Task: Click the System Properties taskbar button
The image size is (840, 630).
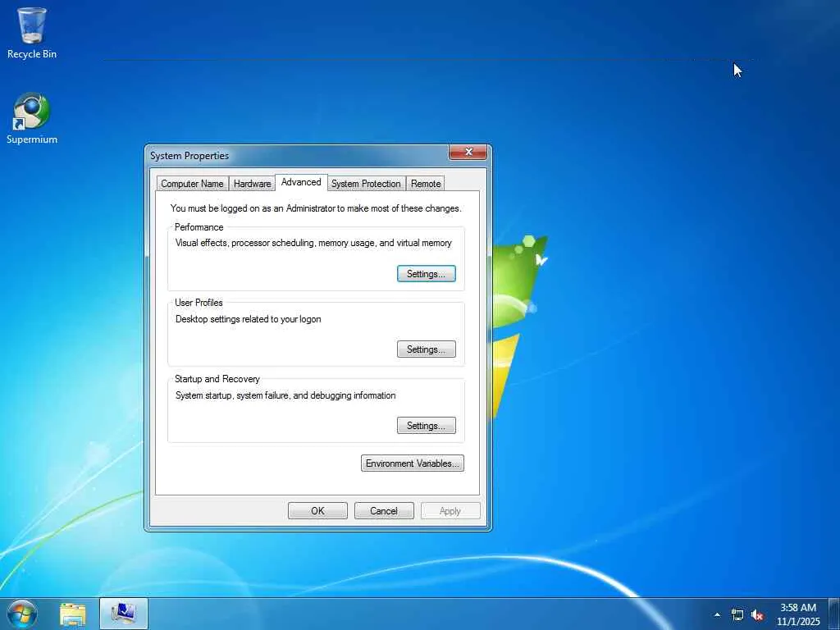Action: pos(124,614)
